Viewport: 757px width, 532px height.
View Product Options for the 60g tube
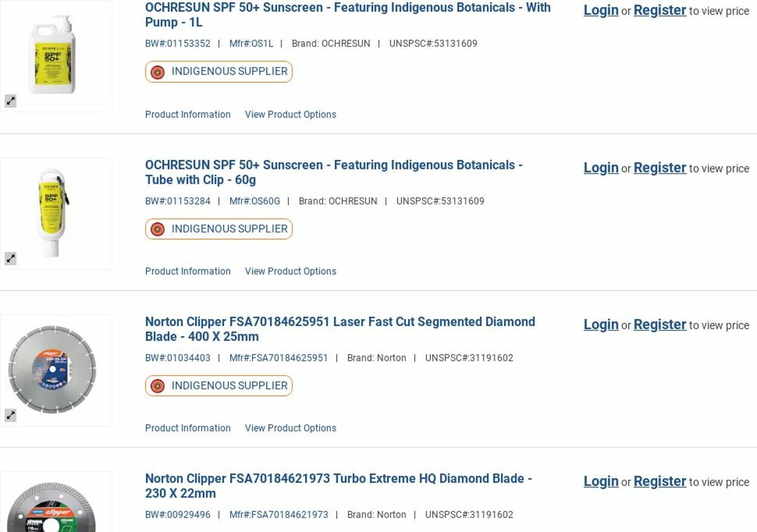(x=290, y=271)
